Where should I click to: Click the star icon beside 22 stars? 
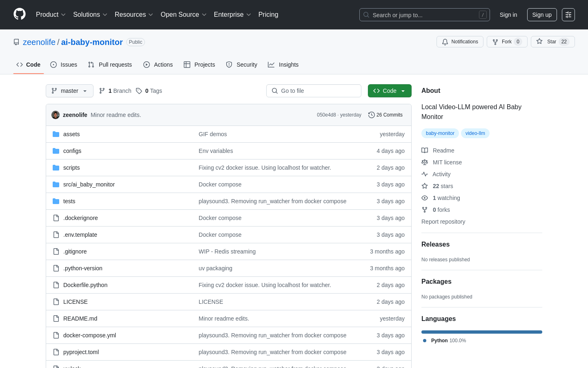[425, 186]
